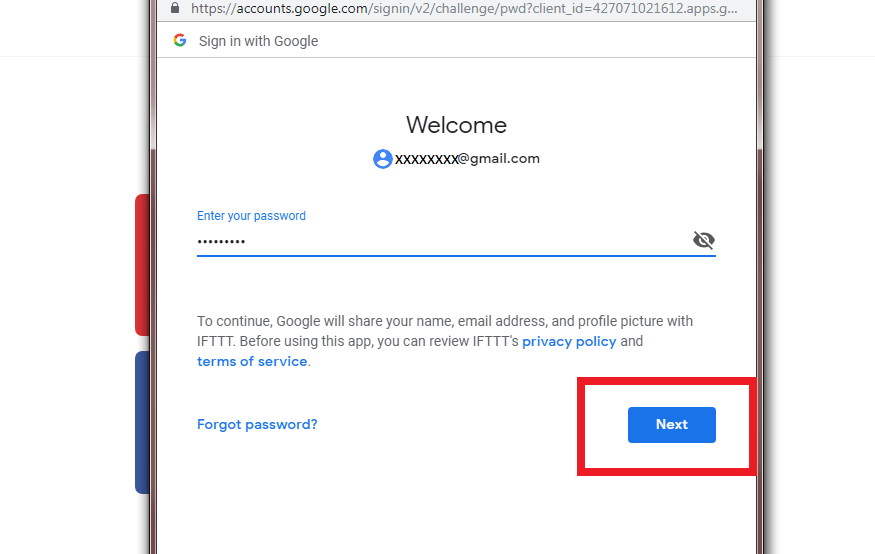Screen dimensions: 875x554
Task: Click the blue panel behind the dialog
Action: coord(142,422)
